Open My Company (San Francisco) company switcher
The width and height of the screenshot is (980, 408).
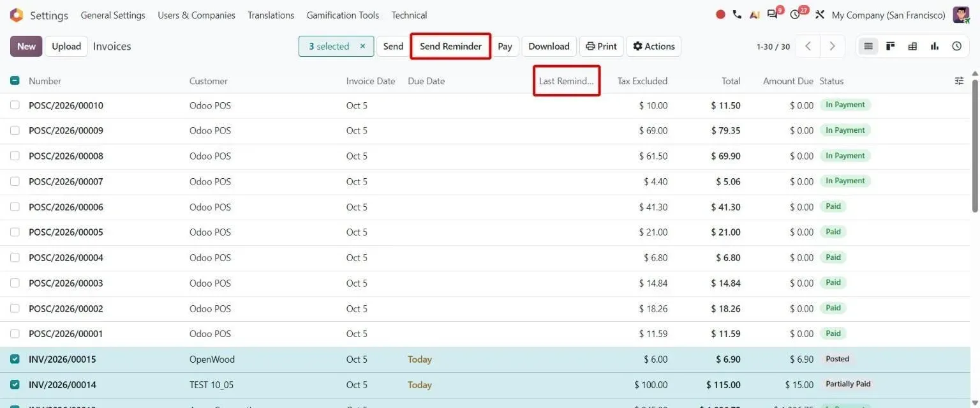point(888,15)
